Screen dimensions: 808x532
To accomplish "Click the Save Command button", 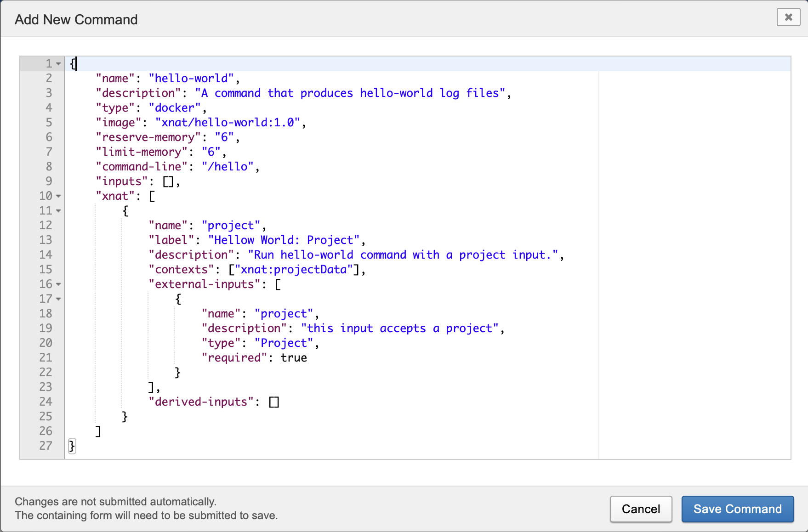I will [737, 509].
